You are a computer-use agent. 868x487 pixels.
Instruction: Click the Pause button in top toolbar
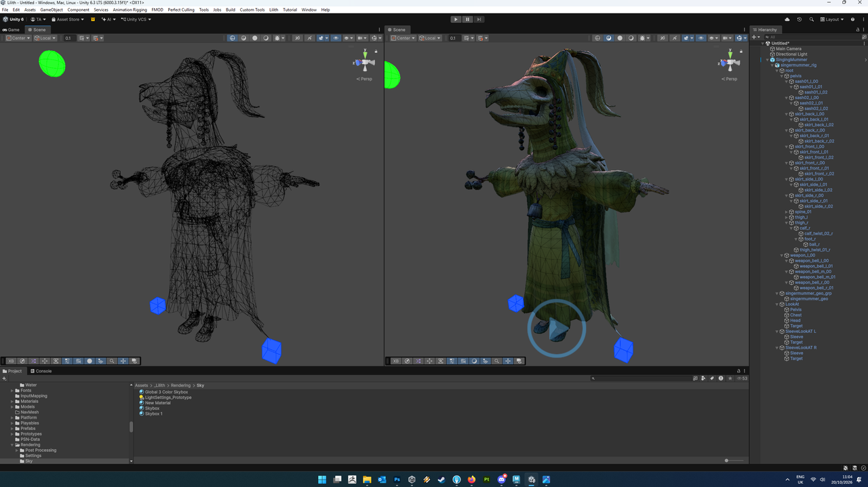click(x=467, y=20)
